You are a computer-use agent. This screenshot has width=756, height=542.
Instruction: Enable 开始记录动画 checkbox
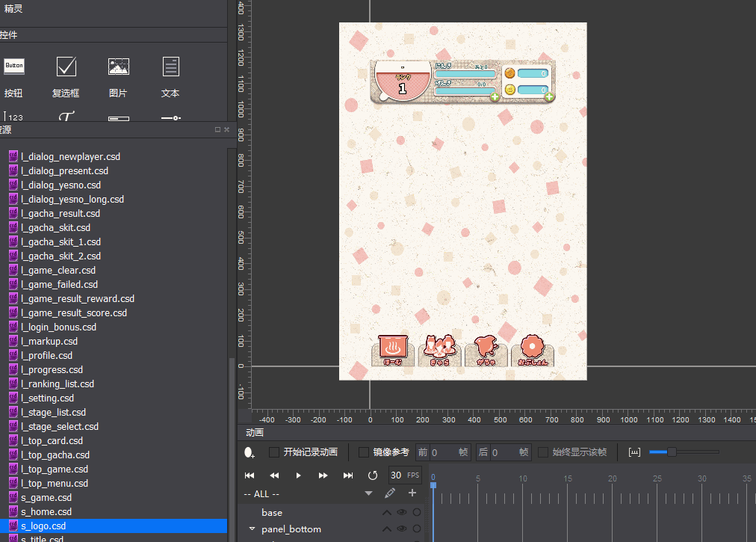tap(274, 452)
